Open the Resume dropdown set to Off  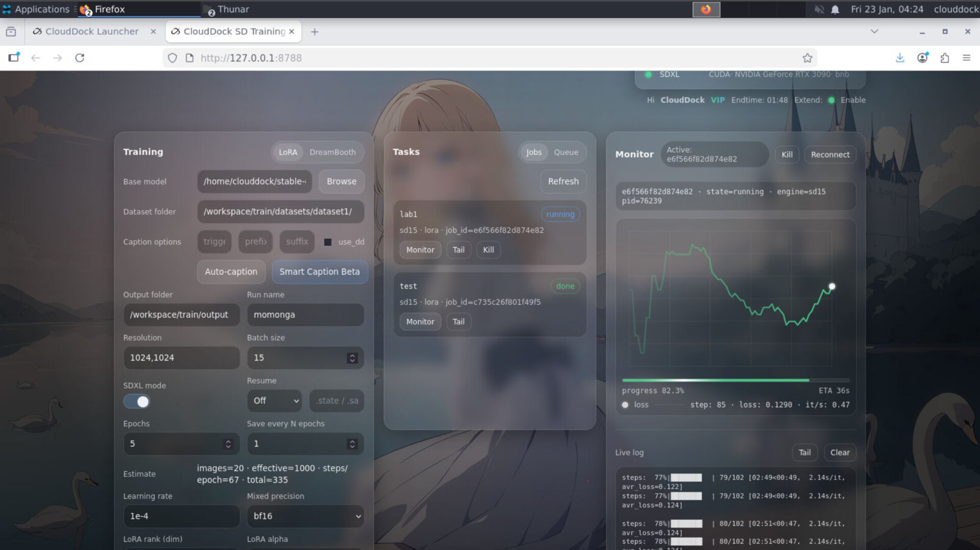coord(274,401)
